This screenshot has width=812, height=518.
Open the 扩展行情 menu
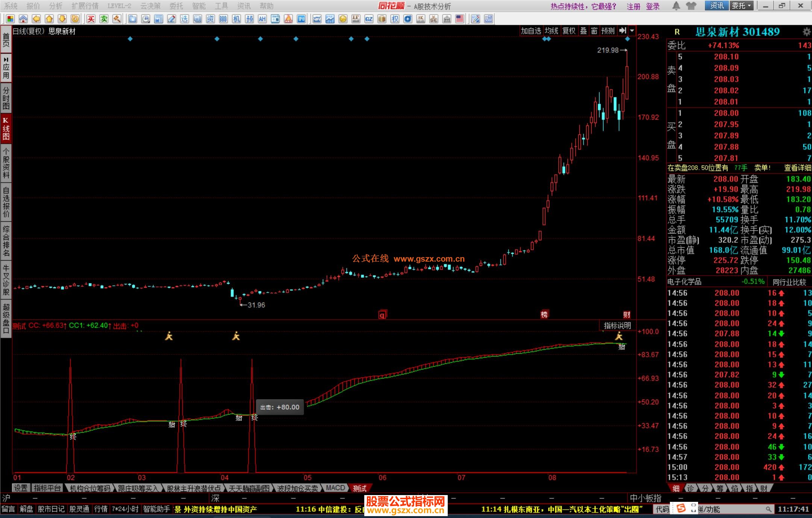85,6
